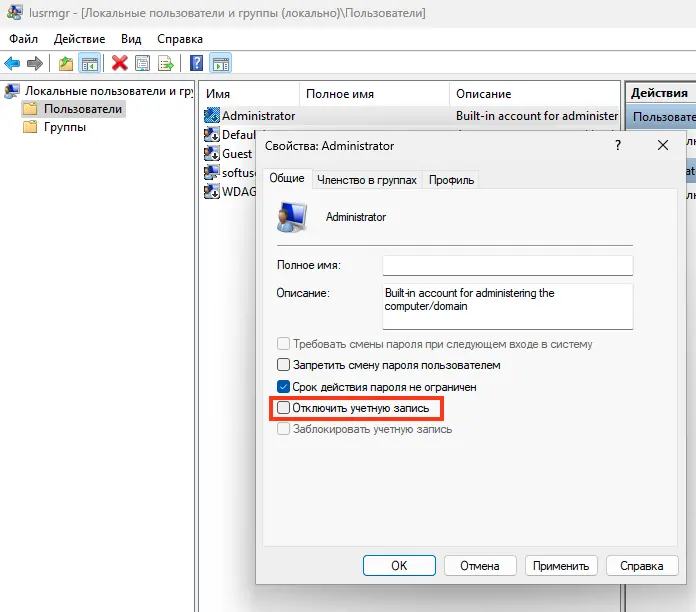The image size is (696, 612).
Task: Switch to the 'Членство в группах' tab
Action: coord(366,180)
